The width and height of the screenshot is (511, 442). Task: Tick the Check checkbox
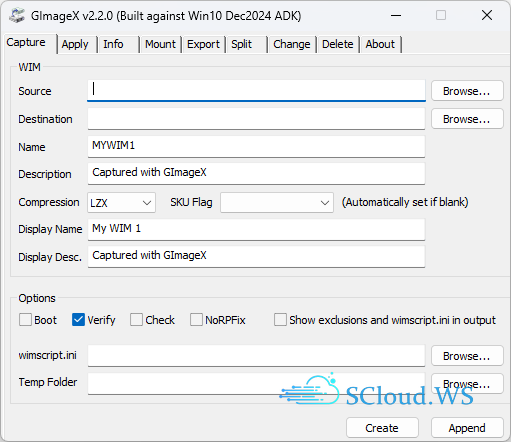coord(136,320)
